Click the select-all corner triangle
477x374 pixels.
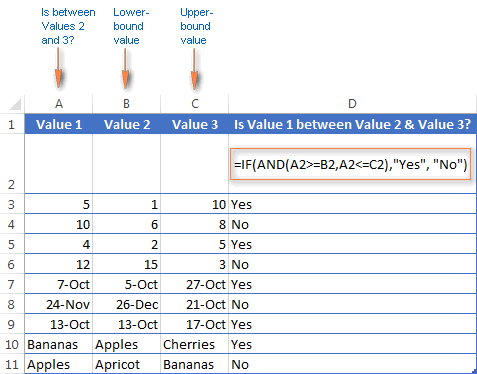(15, 104)
